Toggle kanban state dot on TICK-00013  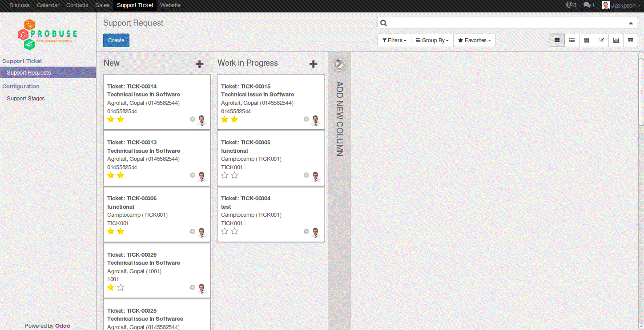point(193,175)
